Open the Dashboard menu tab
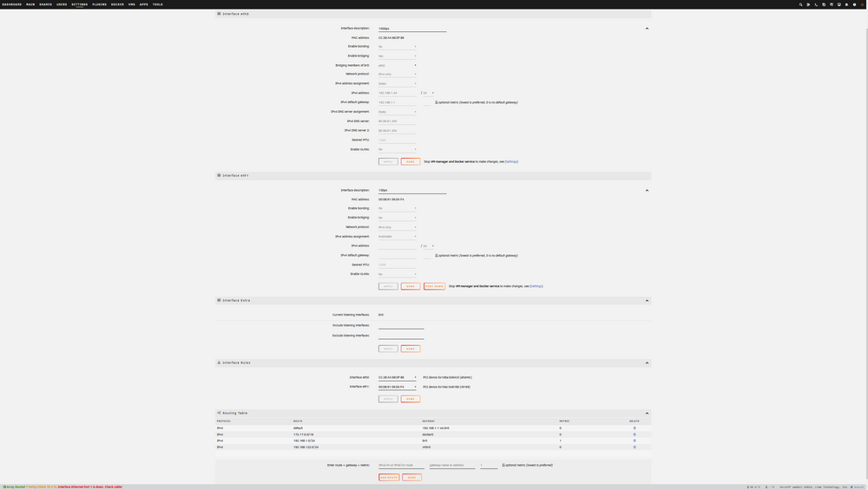The width and height of the screenshot is (868, 490). coord(12,4)
